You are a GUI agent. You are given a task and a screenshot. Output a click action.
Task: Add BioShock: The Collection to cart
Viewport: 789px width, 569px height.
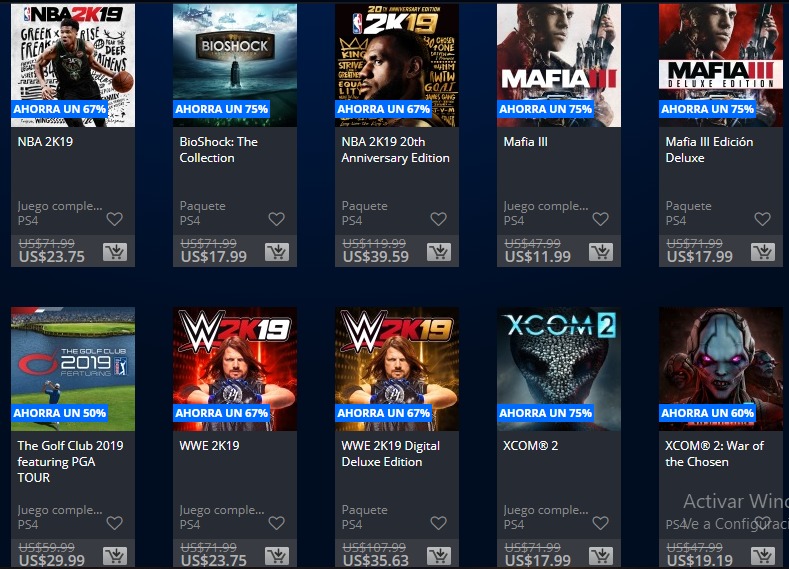pyautogui.click(x=277, y=252)
